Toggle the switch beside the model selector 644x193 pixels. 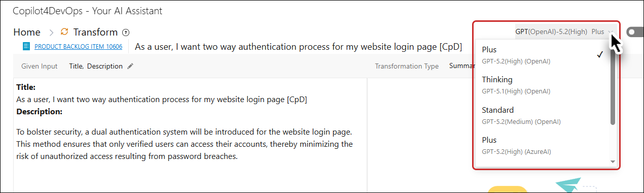click(635, 32)
